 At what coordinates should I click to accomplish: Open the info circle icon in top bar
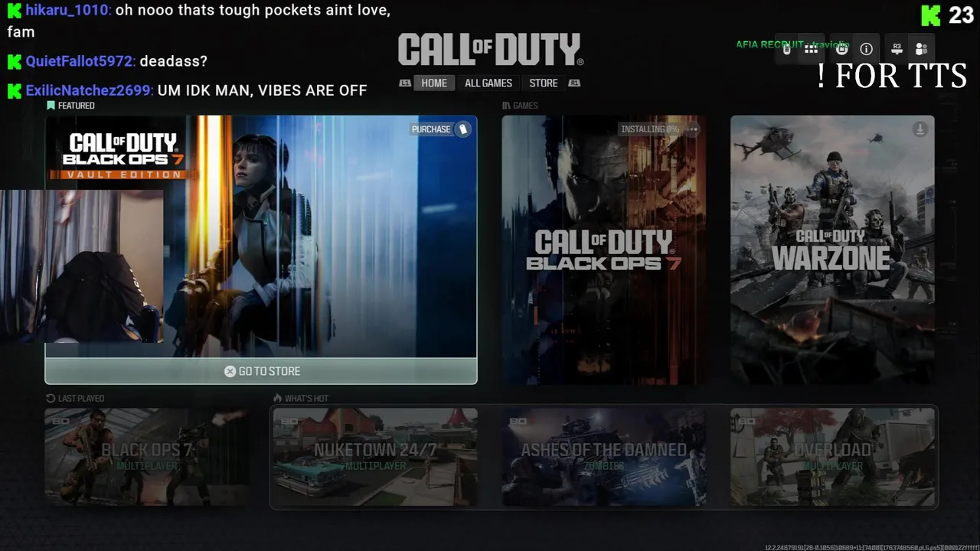[867, 49]
